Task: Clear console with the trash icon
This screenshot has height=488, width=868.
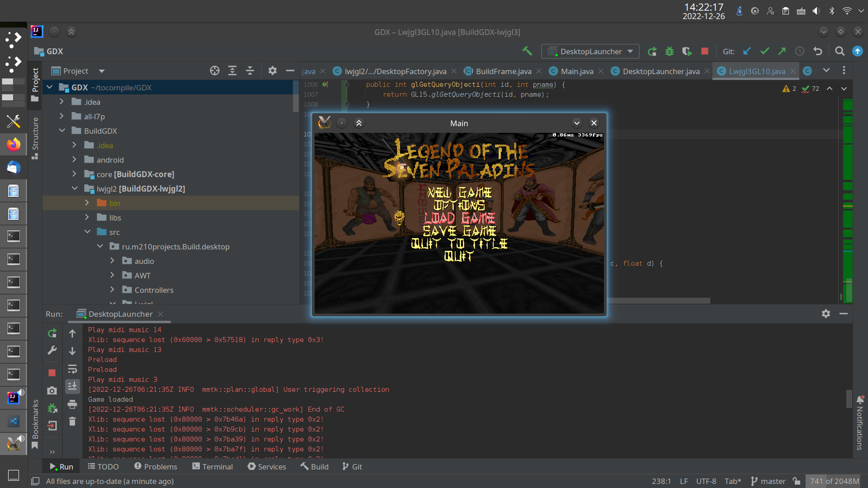Action: click(72, 422)
